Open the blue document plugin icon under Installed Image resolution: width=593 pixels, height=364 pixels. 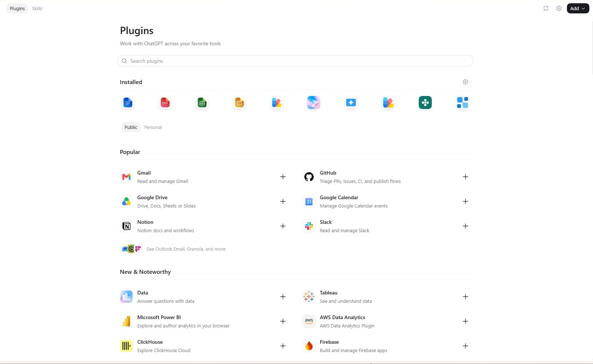(128, 103)
